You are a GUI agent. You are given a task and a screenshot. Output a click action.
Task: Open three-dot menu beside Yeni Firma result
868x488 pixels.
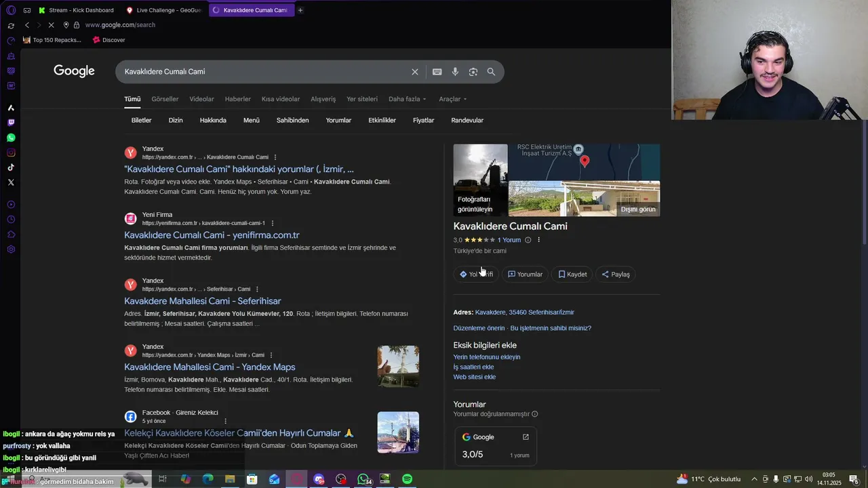(x=273, y=223)
